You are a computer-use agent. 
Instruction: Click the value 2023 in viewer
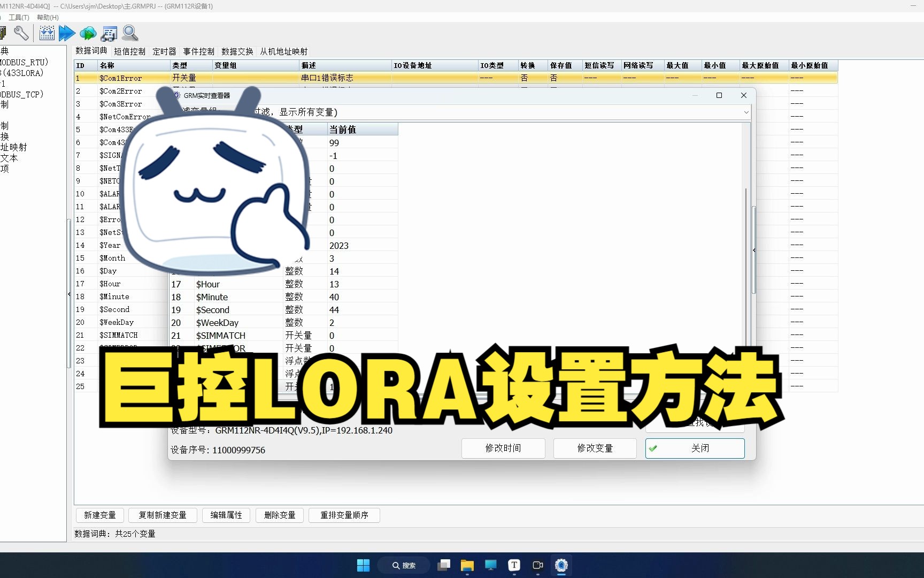339,246
